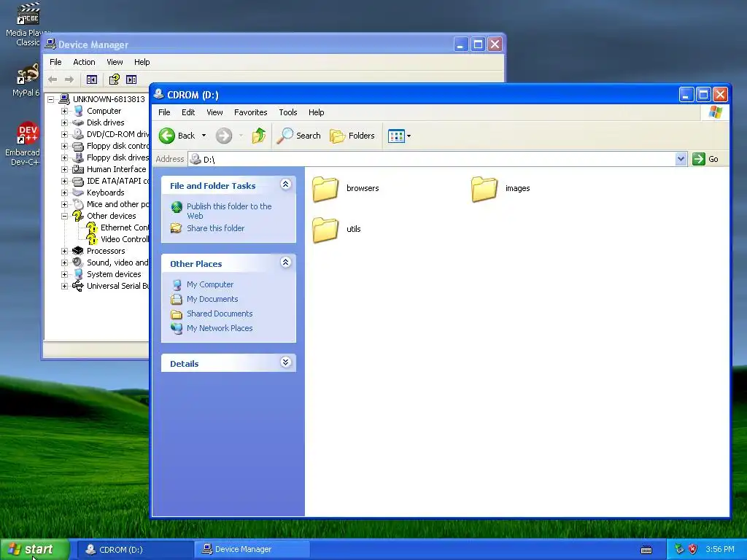
Task: Expand the Disk drives node
Action: (64, 122)
